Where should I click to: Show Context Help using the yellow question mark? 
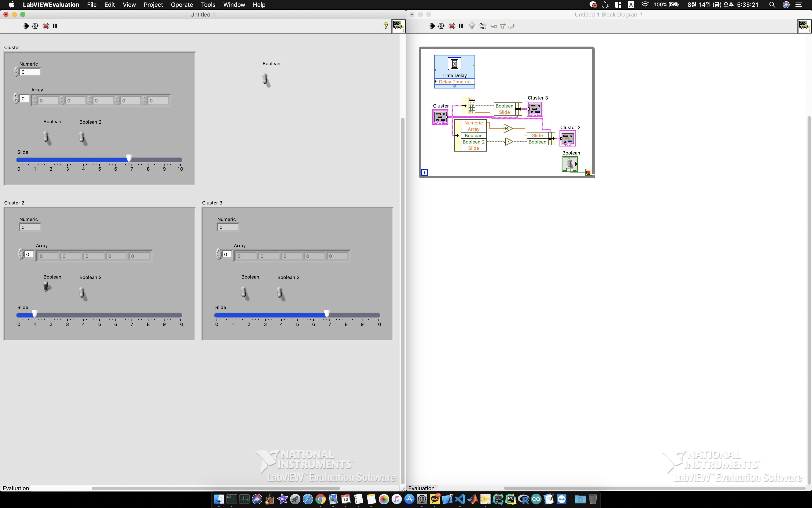385,26
